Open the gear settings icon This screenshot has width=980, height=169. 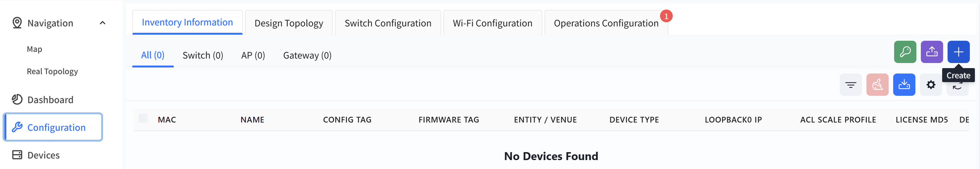point(931,85)
